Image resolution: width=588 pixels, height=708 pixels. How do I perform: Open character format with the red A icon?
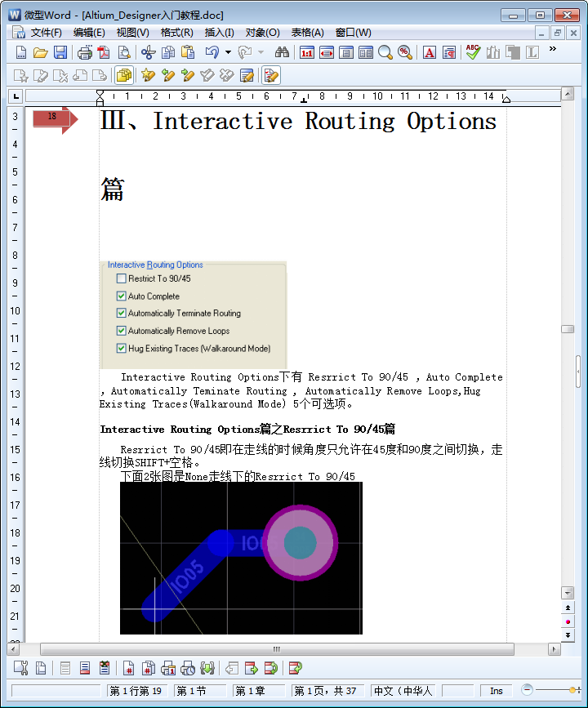click(429, 52)
